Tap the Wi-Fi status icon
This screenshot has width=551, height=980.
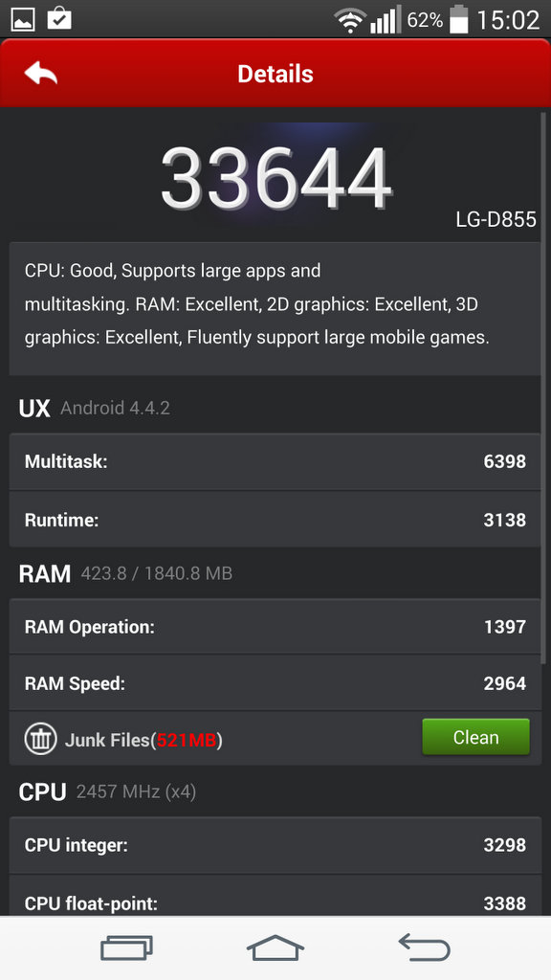pyautogui.click(x=350, y=20)
